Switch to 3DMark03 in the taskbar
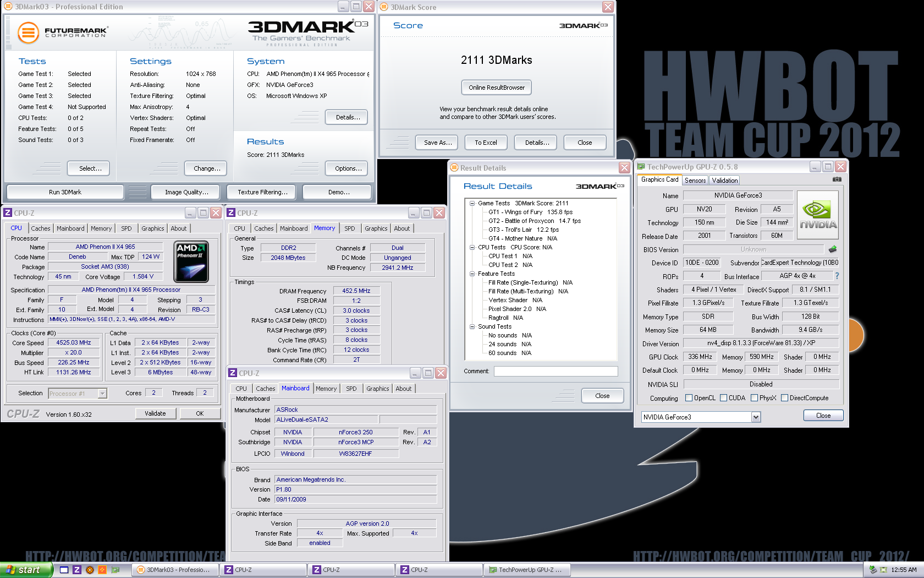Viewport: 924px width, 578px height. click(x=174, y=570)
